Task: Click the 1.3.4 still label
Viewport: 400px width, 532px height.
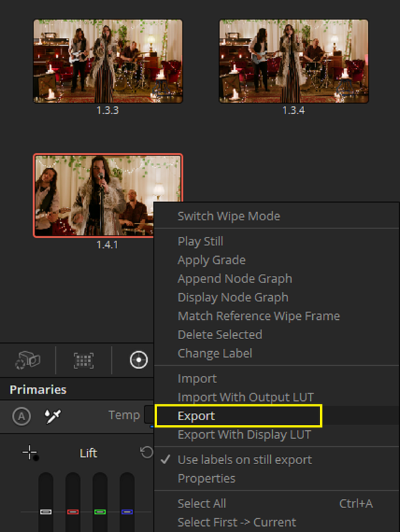Action: (294, 110)
